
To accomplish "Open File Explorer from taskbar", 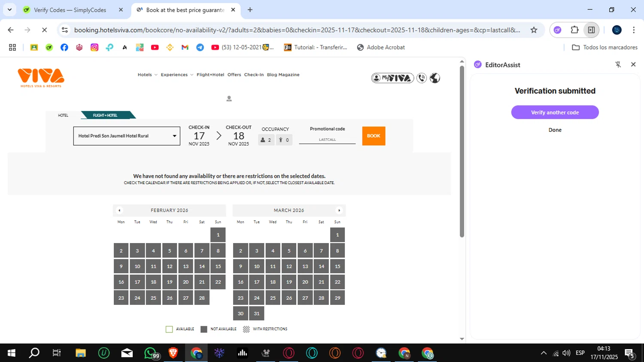I will (x=81, y=353).
